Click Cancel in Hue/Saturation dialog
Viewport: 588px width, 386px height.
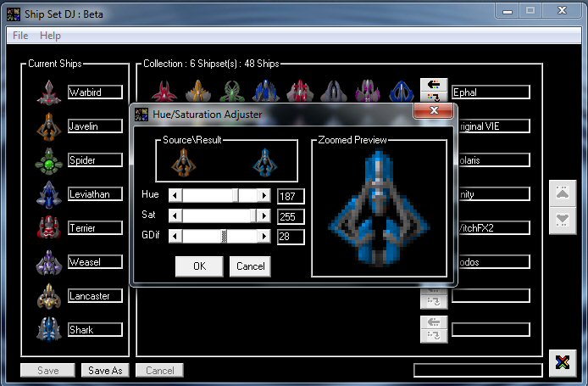(x=250, y=266)
